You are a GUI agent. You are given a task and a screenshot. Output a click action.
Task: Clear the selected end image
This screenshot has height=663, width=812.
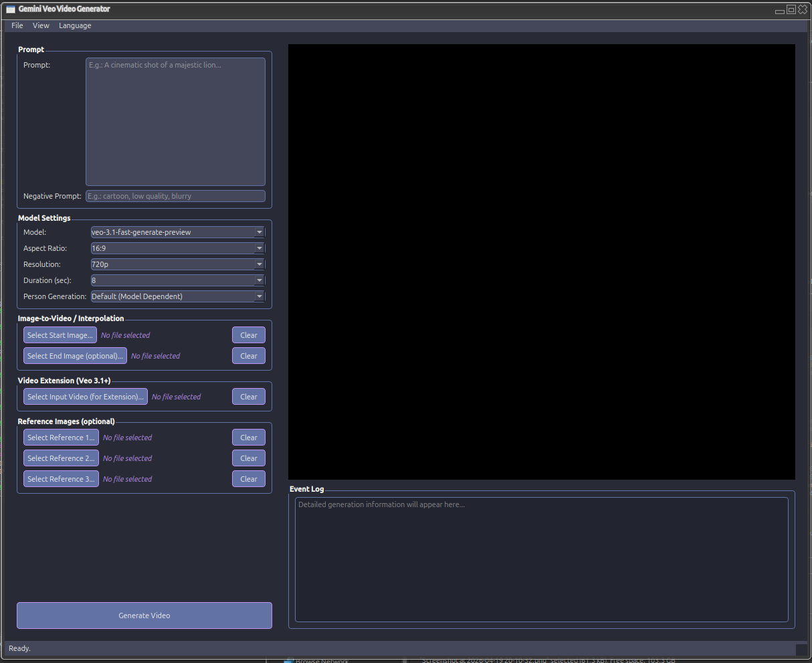249,356
